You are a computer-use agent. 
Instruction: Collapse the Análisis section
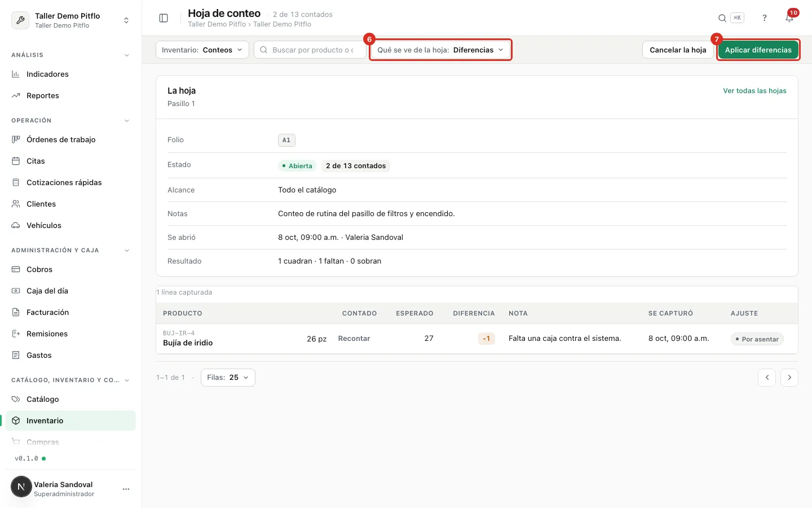tap(127, 55)
